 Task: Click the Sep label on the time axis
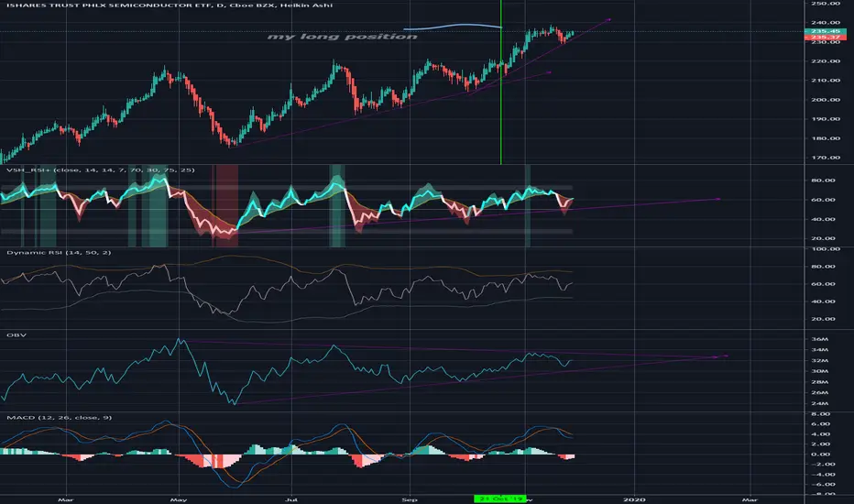coord(409,499)
